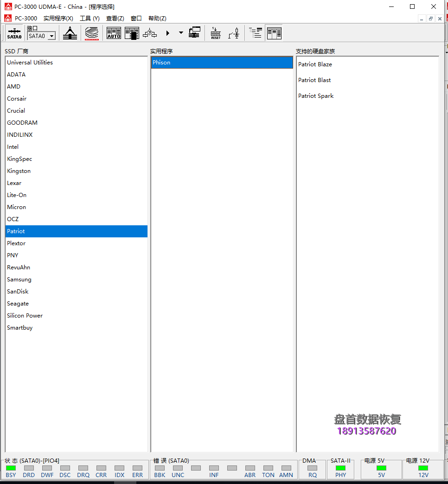The image size is (448, 484).
Task: Select Seagate vendor
Action: coord(76,303)
